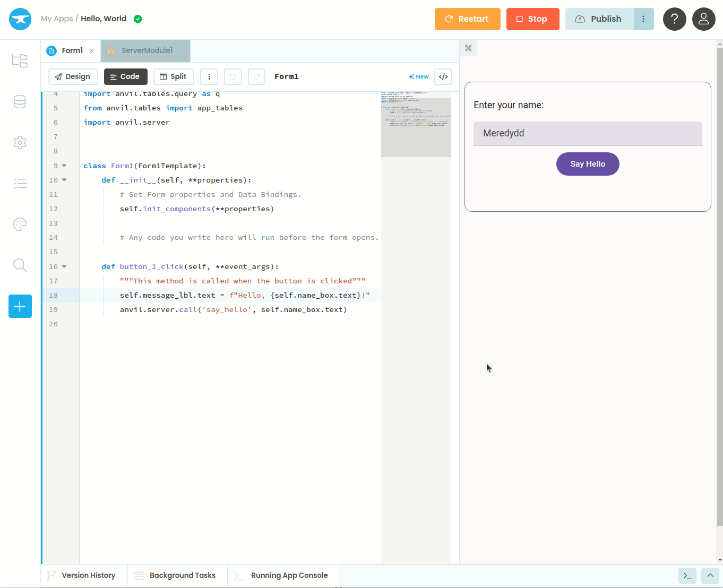Open the App Browser sidebar icon
The height and width of the screenshot is (588, 723).
coord(20,60)
